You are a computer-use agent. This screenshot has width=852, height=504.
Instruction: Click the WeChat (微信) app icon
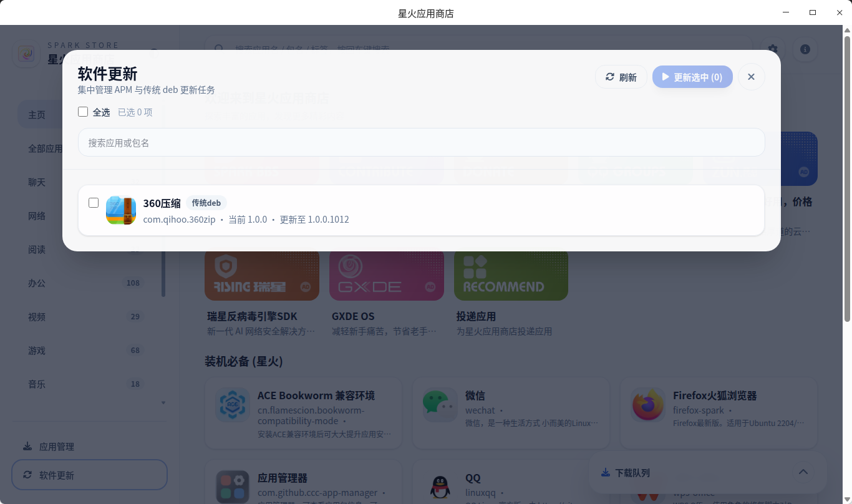[x=440, y=404]
